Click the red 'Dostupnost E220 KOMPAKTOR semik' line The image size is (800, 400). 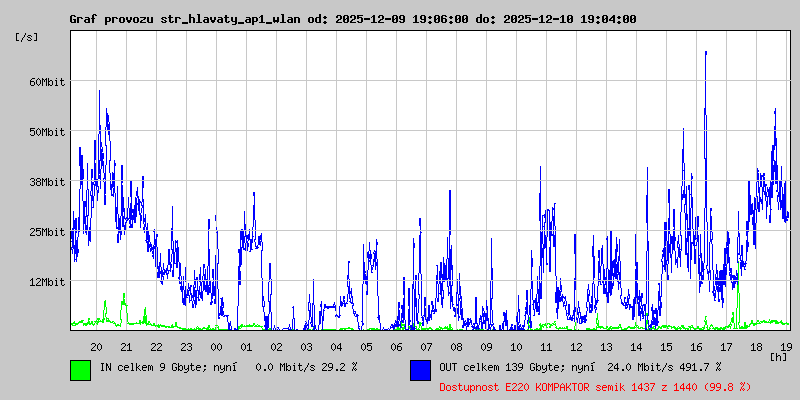tap(595, 387)
